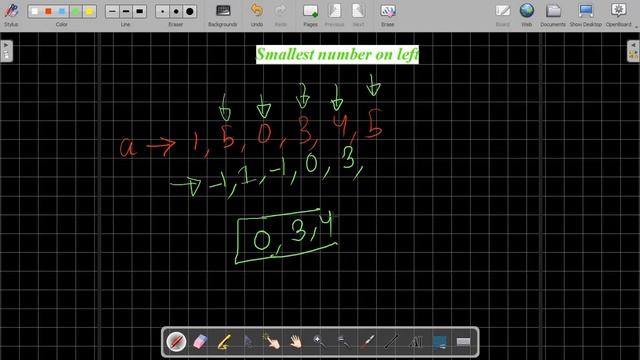Screen dimensions: 640x360
Task: Expand the left page thumbnails panel
Action: tap(6, 51)
